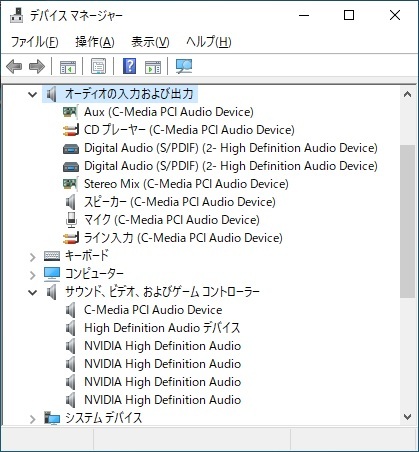Click the scrollbar up arrow

click(x=407, y=94)
